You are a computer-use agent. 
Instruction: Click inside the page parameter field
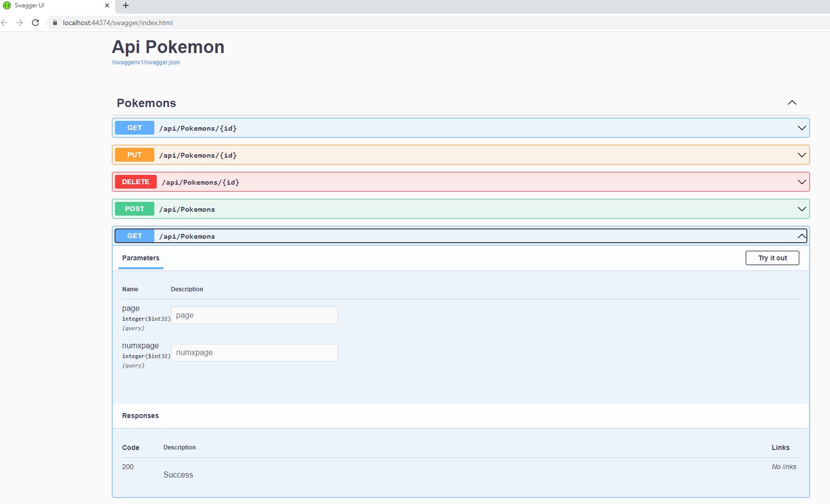254,315
